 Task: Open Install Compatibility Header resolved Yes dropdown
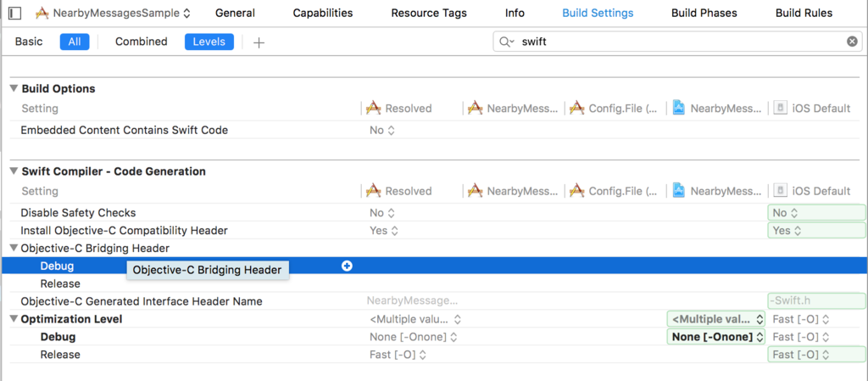(384, 230)
